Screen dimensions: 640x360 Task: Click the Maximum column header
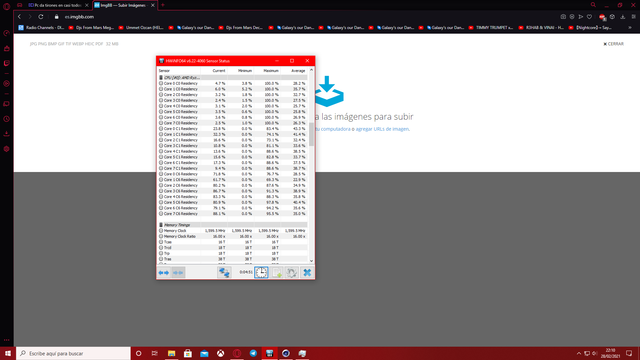coord(271,71)
